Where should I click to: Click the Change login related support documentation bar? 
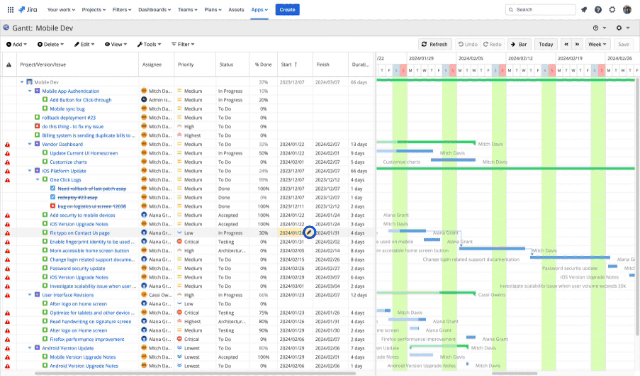(570, 258)
